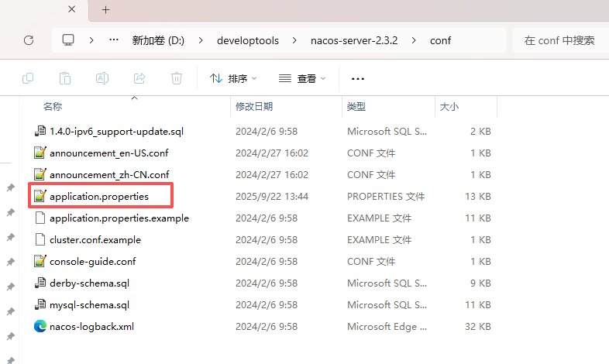Select mysql-schema.sql file
The image size is (609, 364).
[x=89, y=305]
